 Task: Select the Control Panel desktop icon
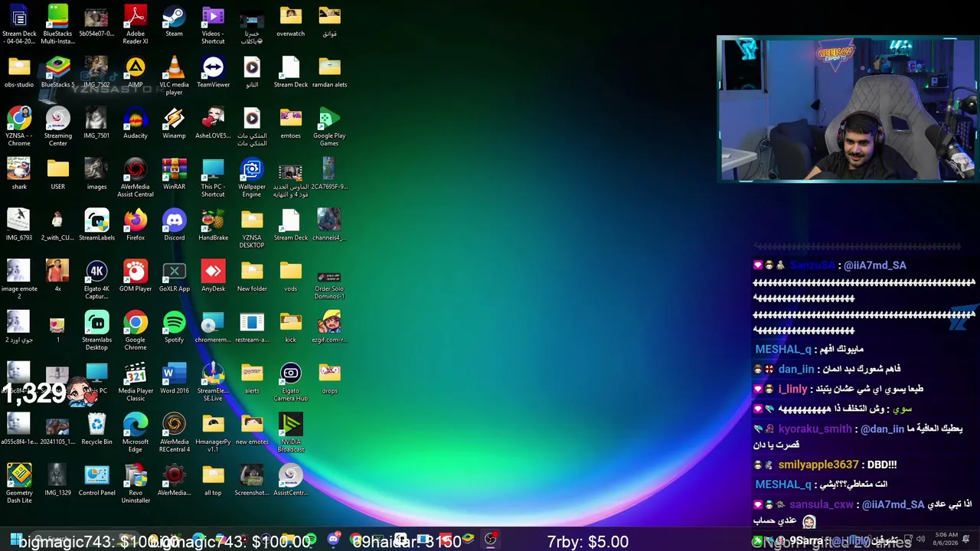coord(96,481)
